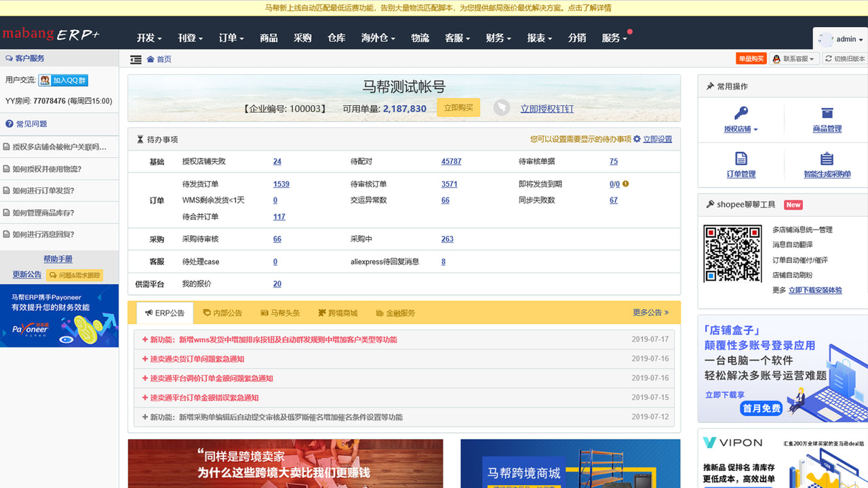Open the 更新公告 link
Image resolution: width=868 pixels, height=488 pixels.
pyautogui.click(x=27, y=274)
